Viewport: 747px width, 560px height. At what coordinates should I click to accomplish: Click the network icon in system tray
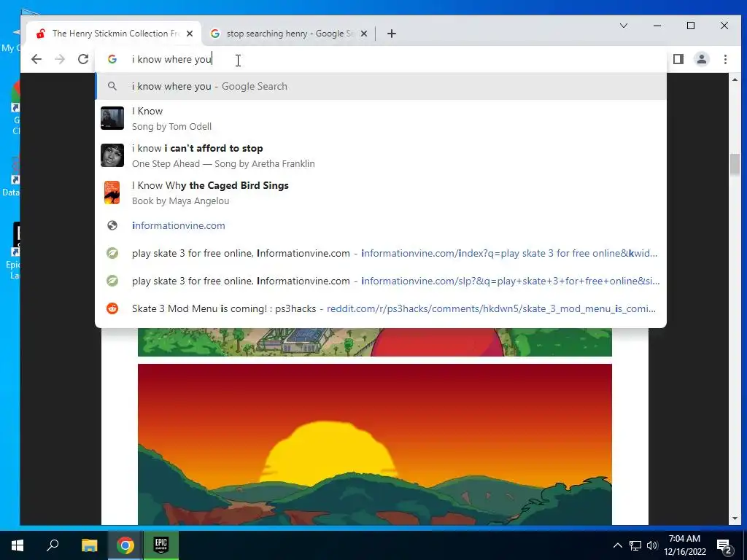point(635,545)
